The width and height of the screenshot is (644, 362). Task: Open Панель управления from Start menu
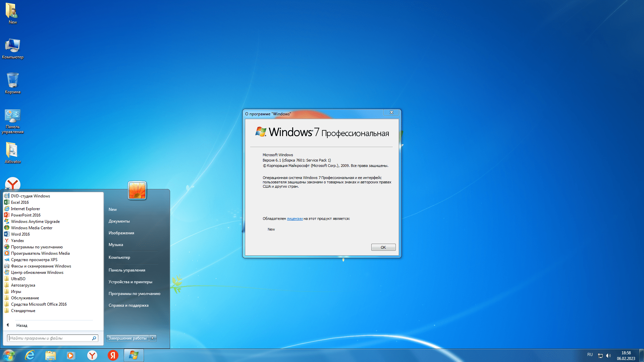(x=127, y=270)
